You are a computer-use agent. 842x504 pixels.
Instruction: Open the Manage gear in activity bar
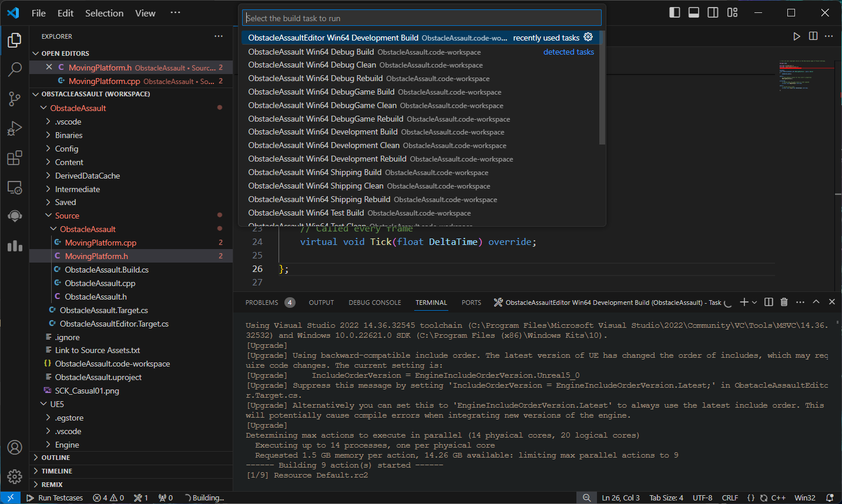[15, 476]
